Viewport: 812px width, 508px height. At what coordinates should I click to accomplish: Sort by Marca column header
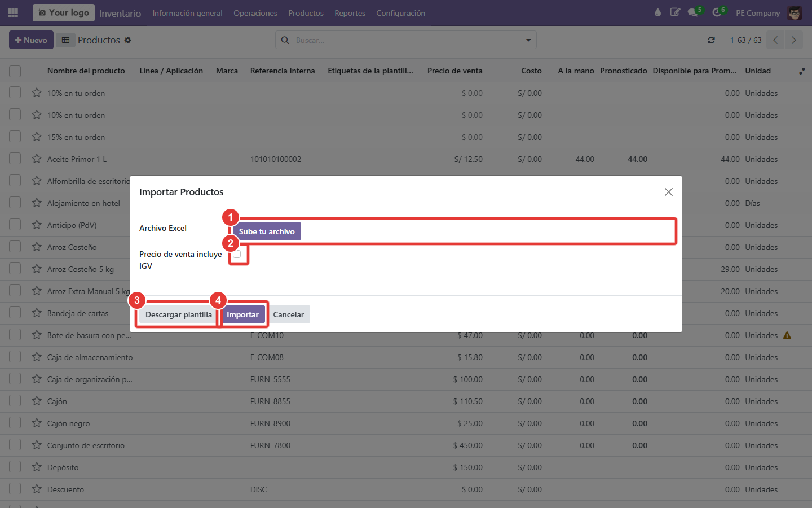coord(227,71)
